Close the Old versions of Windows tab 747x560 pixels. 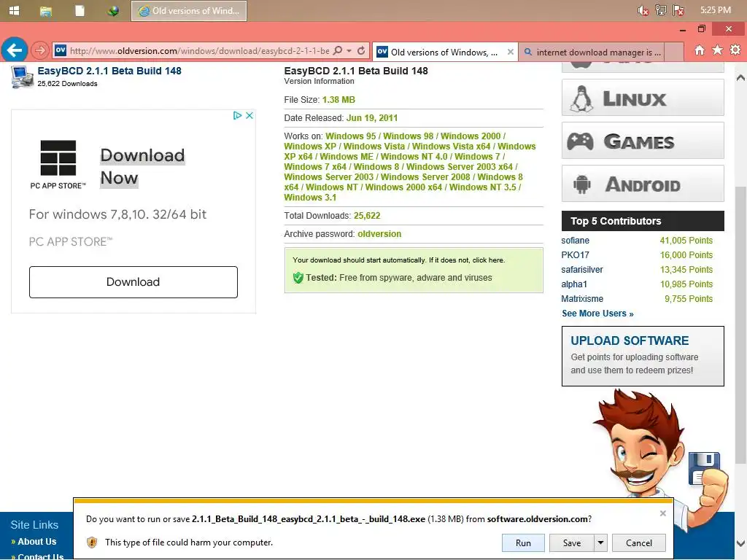tap(510, 52)
